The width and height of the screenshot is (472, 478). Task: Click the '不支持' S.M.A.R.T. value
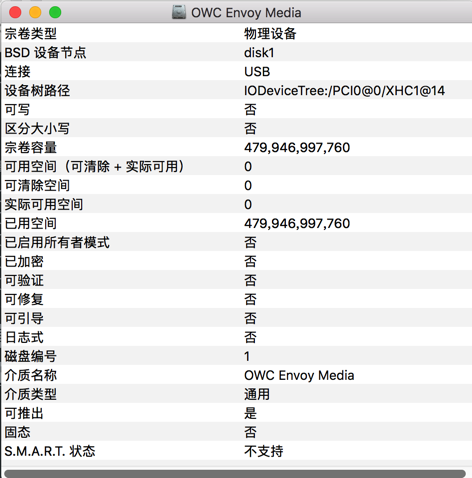pos(264,452)
